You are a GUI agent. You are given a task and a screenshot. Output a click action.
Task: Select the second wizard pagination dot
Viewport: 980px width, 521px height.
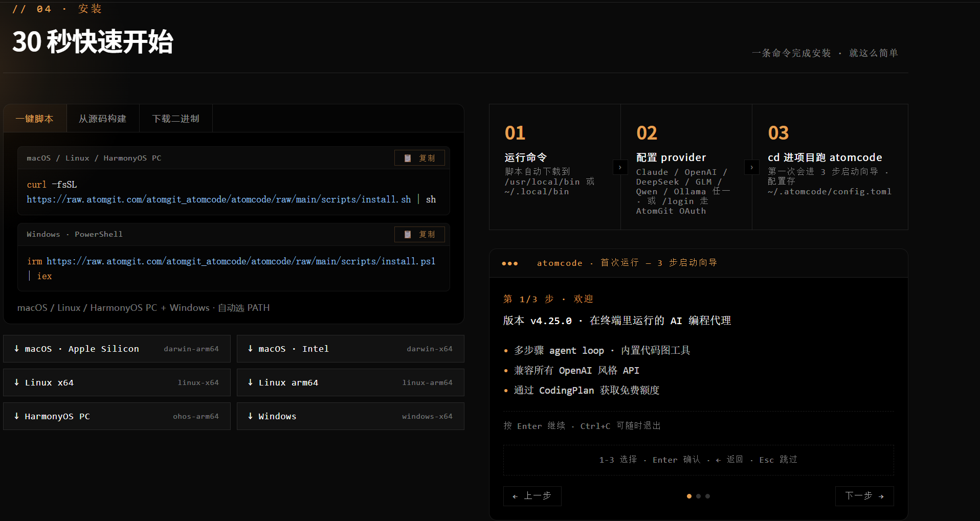click(x=698, y=496)
